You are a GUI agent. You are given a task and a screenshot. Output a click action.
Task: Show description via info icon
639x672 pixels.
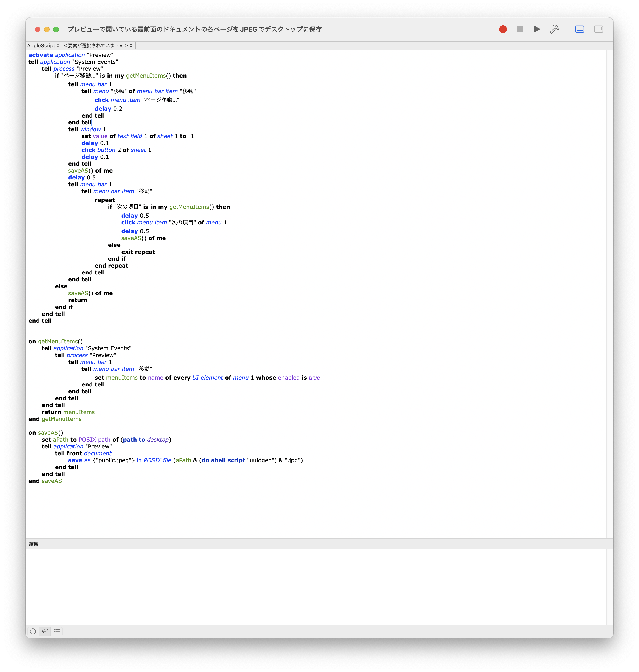click(x=33, y=631)
